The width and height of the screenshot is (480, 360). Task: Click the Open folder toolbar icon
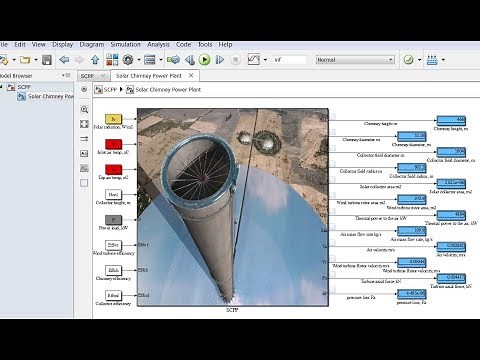(25, 60)
